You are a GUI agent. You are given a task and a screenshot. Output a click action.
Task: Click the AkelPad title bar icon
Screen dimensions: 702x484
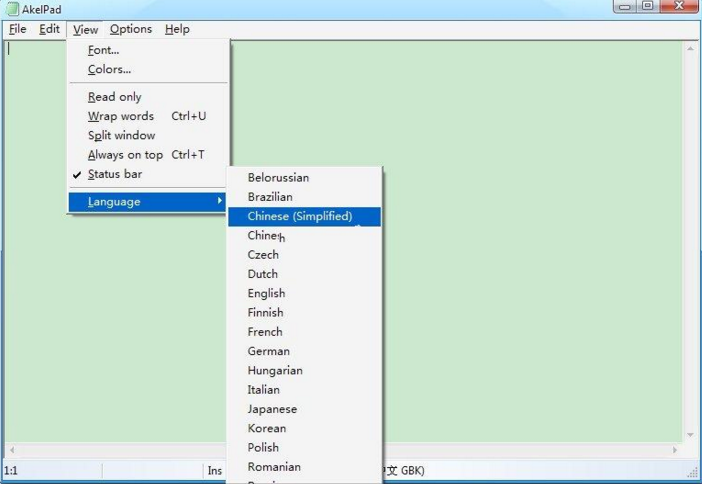point(13,9)
